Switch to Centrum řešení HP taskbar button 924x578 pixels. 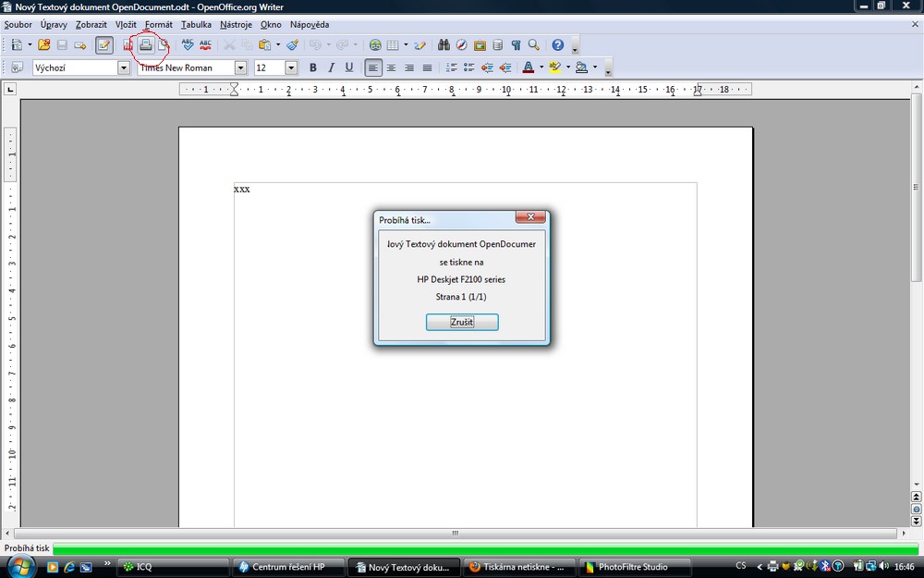click(287, 567)
